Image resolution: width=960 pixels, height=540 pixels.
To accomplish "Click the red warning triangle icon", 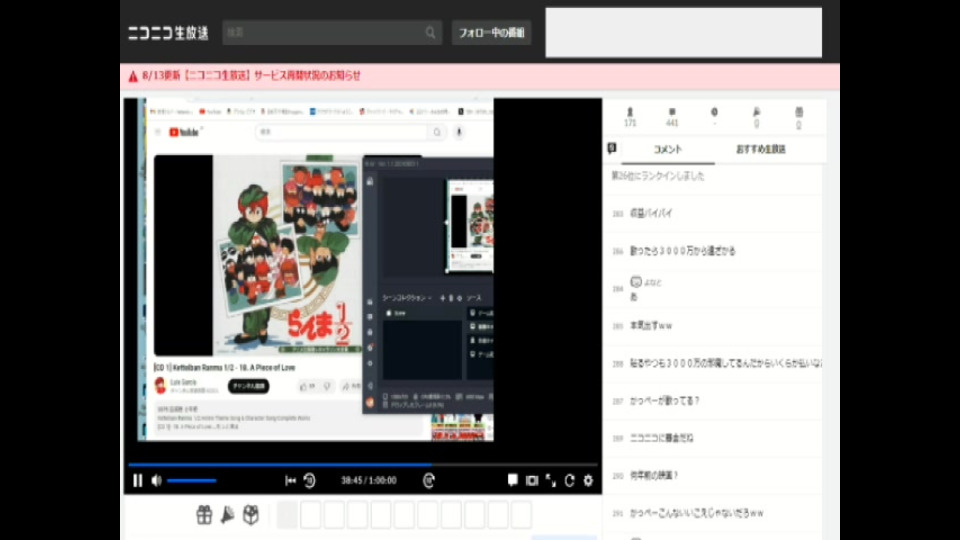I will click(x=133, y=76).
